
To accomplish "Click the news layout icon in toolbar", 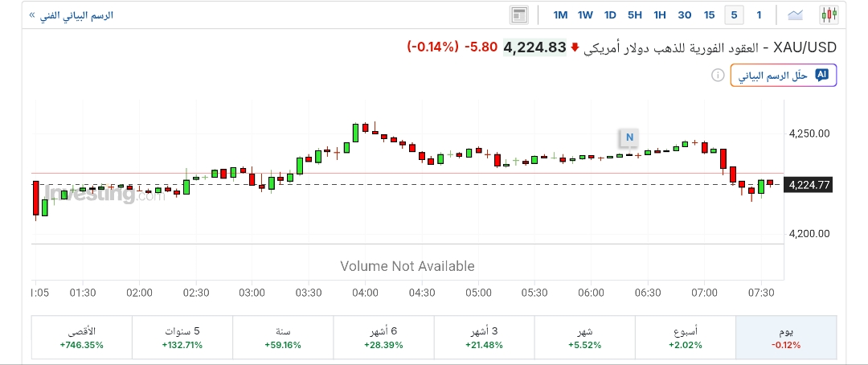I will pyautogui.click(x=519, y=14).
